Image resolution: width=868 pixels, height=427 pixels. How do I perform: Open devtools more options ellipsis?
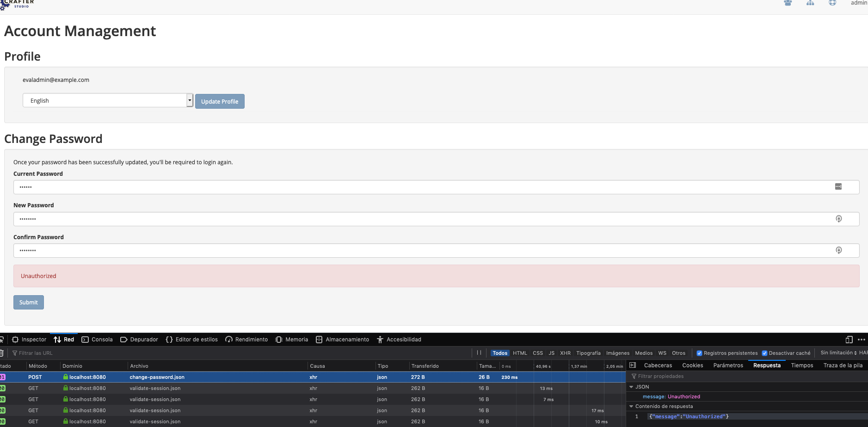[862, 340]
